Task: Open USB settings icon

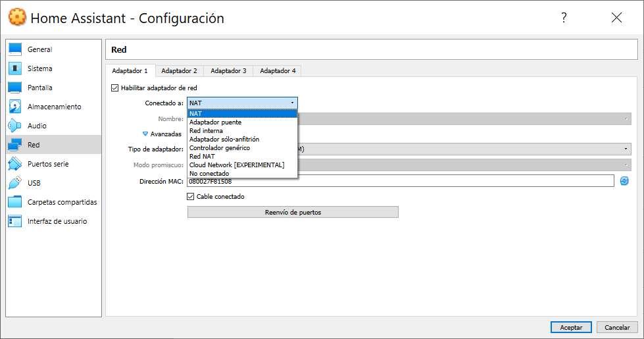Action: [15, 183]
